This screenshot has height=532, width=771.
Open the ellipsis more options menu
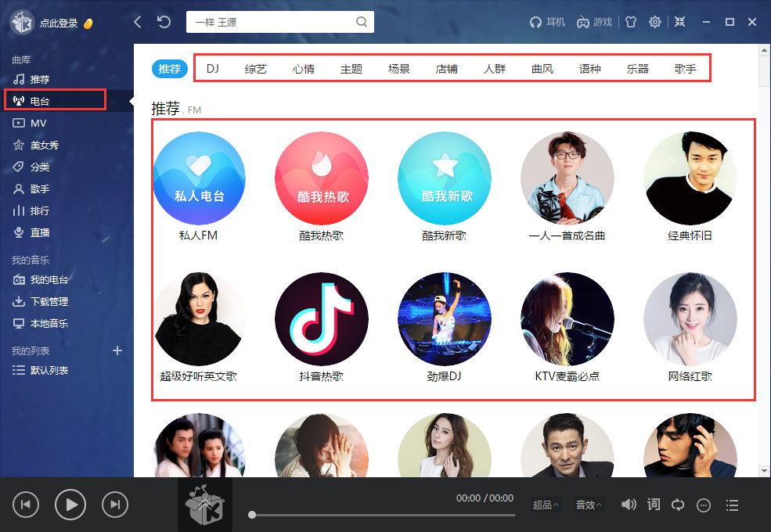pos(702,505)
